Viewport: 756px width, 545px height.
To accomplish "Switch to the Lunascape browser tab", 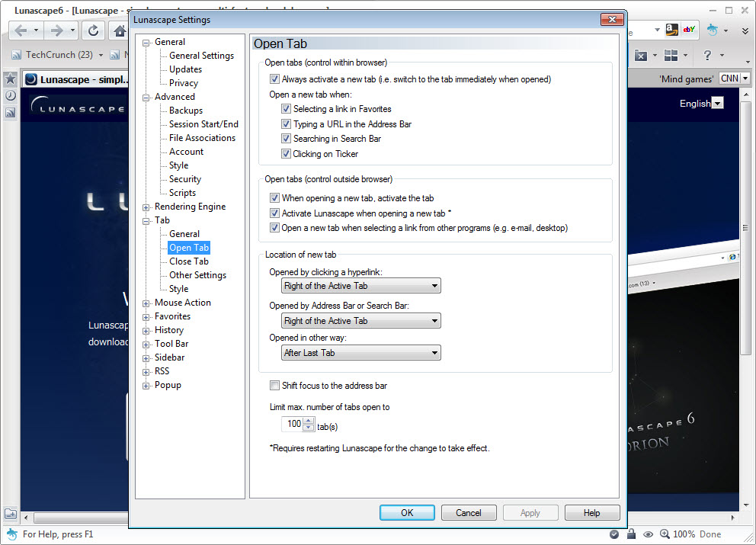I will (77, 79).
